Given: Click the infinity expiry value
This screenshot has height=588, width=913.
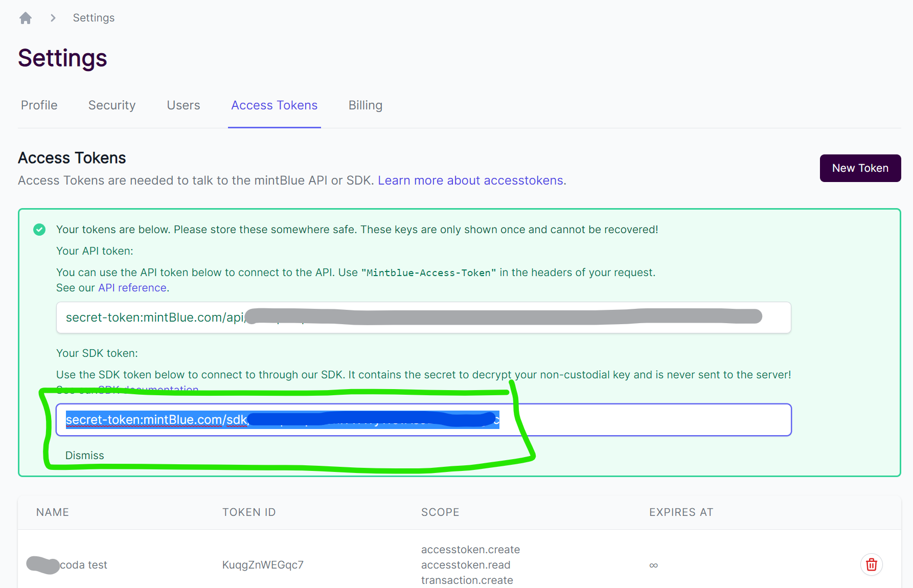Looking at the screenshot, I should (653, 566).
